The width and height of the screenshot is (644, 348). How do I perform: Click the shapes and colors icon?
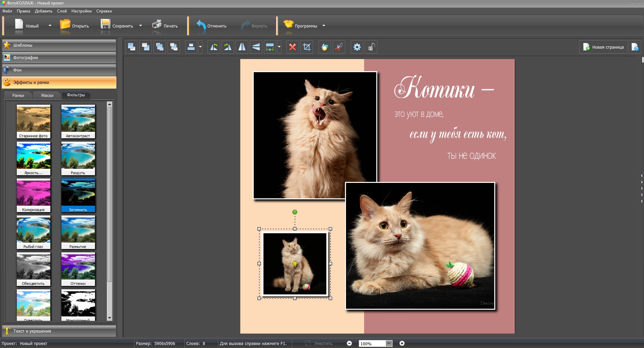point(325,47)
